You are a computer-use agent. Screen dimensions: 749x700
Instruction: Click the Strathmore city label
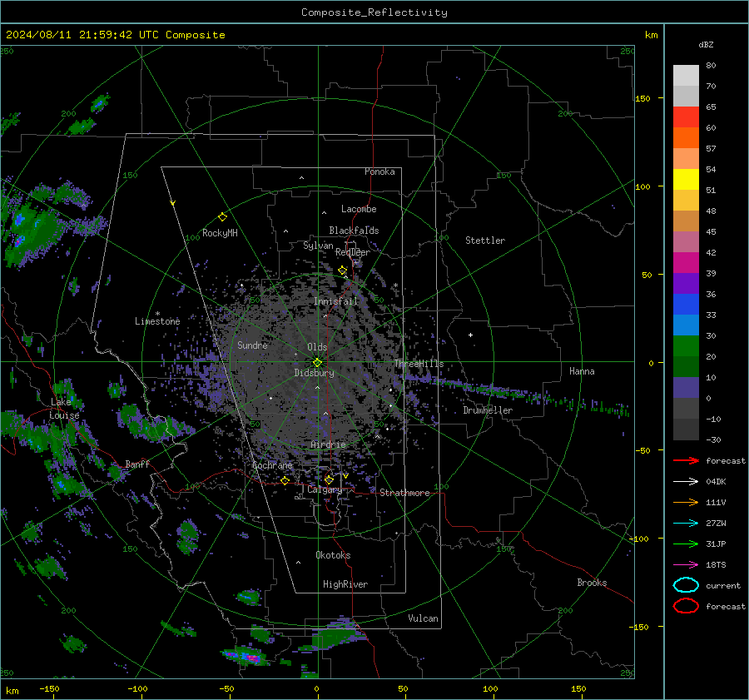click(404, 493)
